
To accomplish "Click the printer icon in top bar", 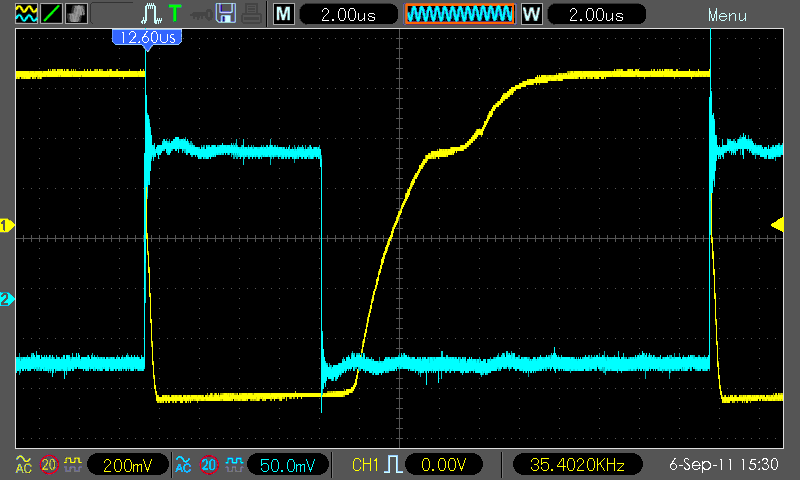I will (252, 14).
